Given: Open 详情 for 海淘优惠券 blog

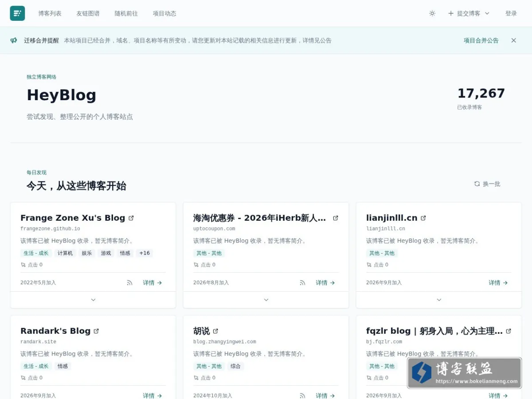Looking at the screenshot, I should click(x=325, y=283).
